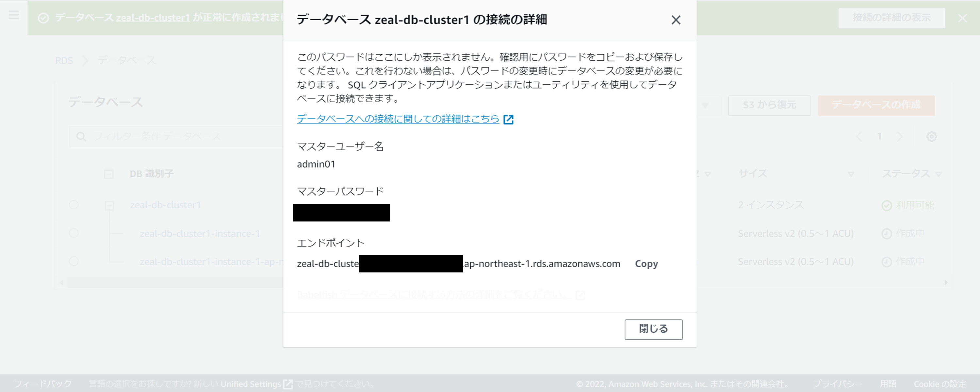
Task: Sort by the ステータス column arrow
Action: (x=939, y=174)
